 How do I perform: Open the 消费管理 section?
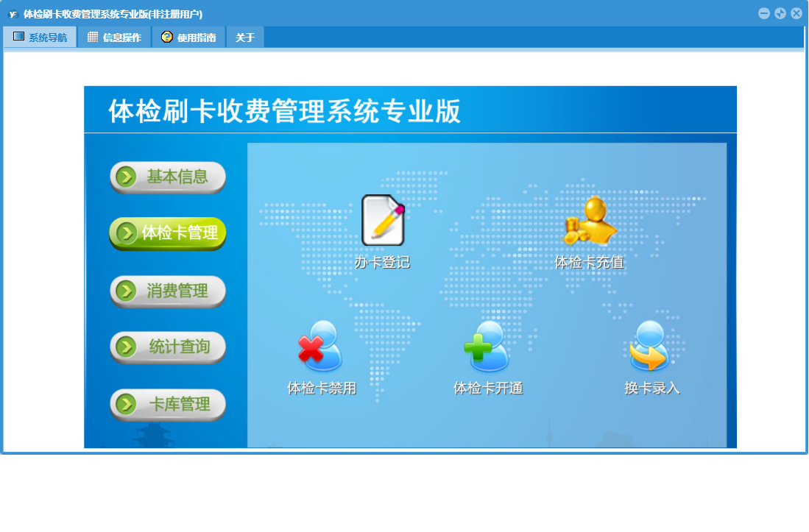pos(168,291)
